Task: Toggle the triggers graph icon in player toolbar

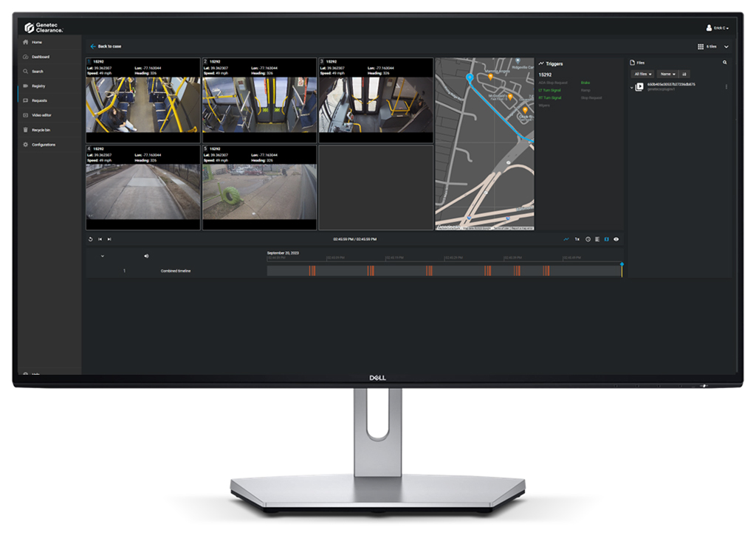Action: (x=566, y=239)
